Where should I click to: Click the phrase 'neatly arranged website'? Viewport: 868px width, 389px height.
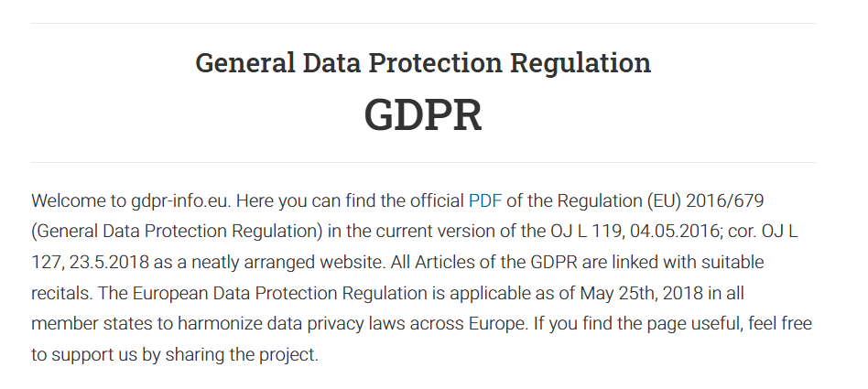point(288,263)
